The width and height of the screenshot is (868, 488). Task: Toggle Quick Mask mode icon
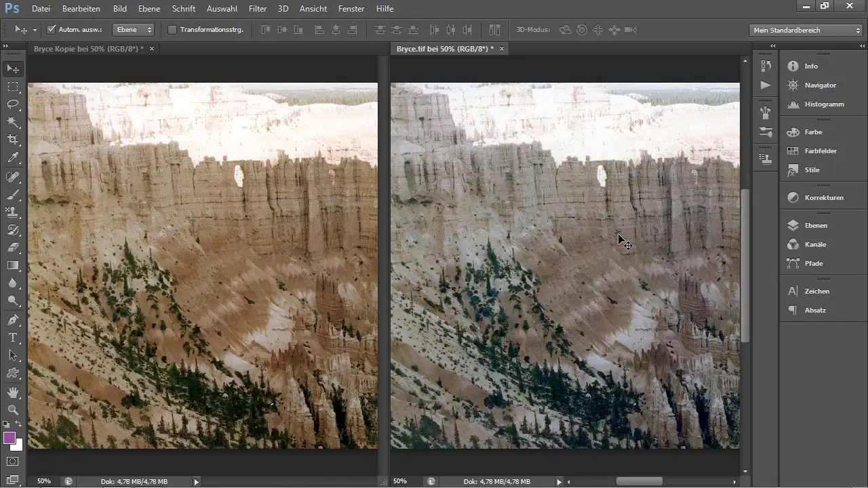click(13, 462)
